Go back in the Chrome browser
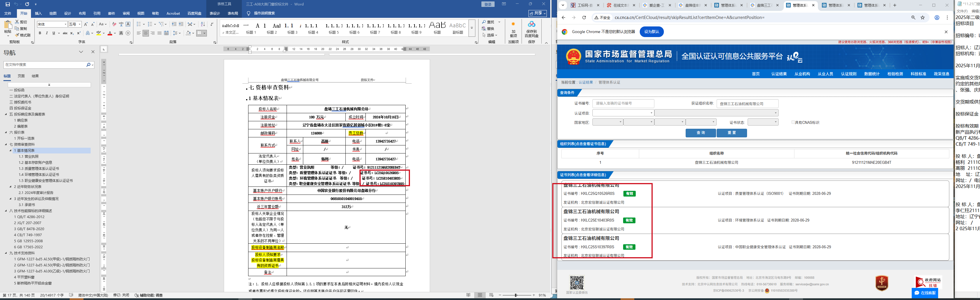Image resolution: width=980 pixels, height=300 pixels. point(563,18)
